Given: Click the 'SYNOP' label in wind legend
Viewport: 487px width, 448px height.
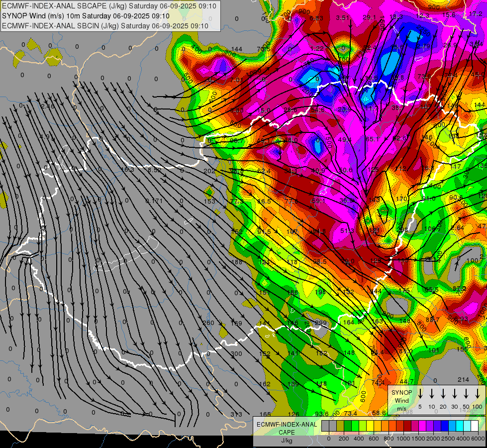Looking at the screenshot, I should [401, 393].
